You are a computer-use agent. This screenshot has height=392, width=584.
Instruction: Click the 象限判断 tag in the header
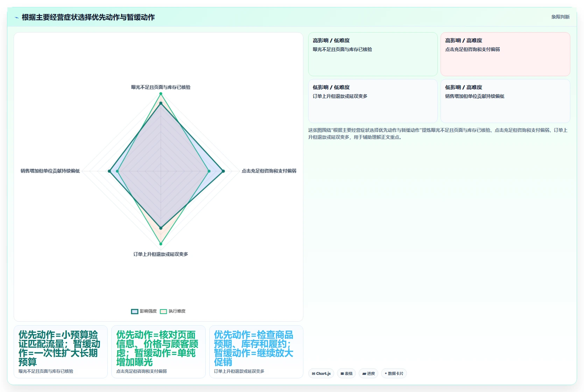click(560, 17)
